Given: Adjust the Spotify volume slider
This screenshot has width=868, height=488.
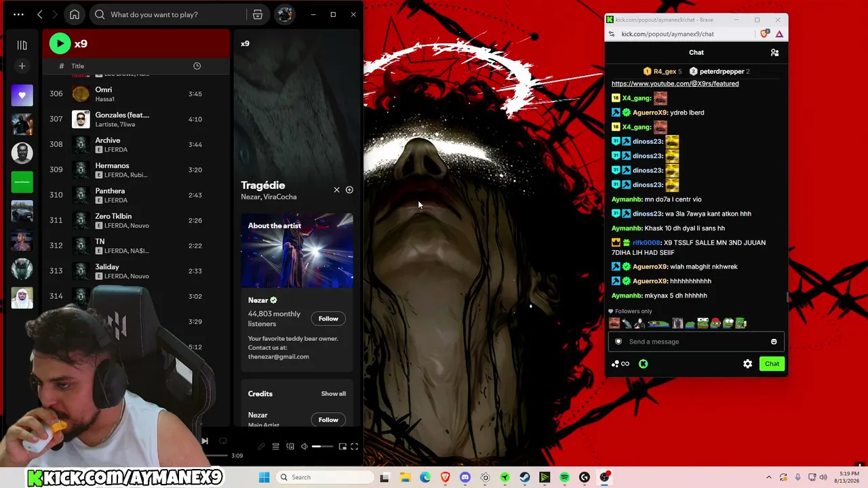Looking at the screenshot, I should (322, 447).
